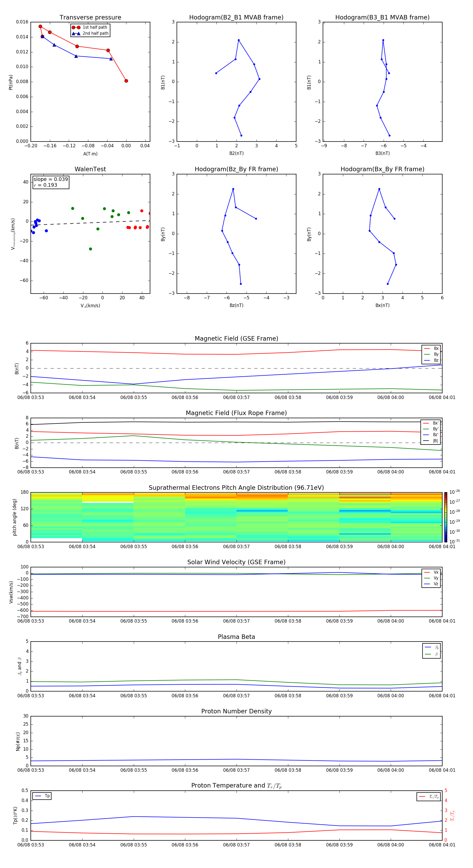The image size is (473, 868).
Task: Click the "Proton Number Density" title
Action: [236, 711]
